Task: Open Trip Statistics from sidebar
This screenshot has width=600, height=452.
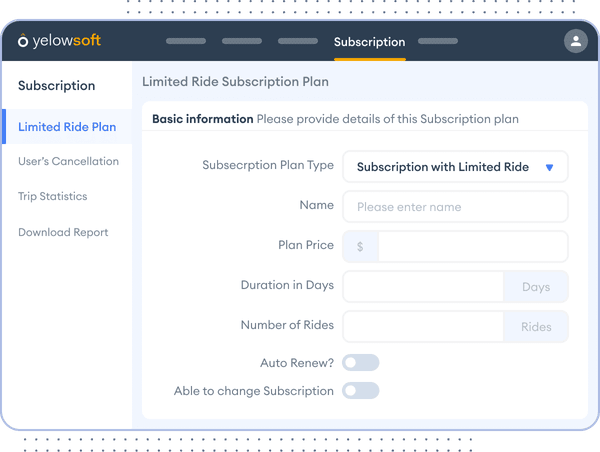Action: (x=53, y=197)
